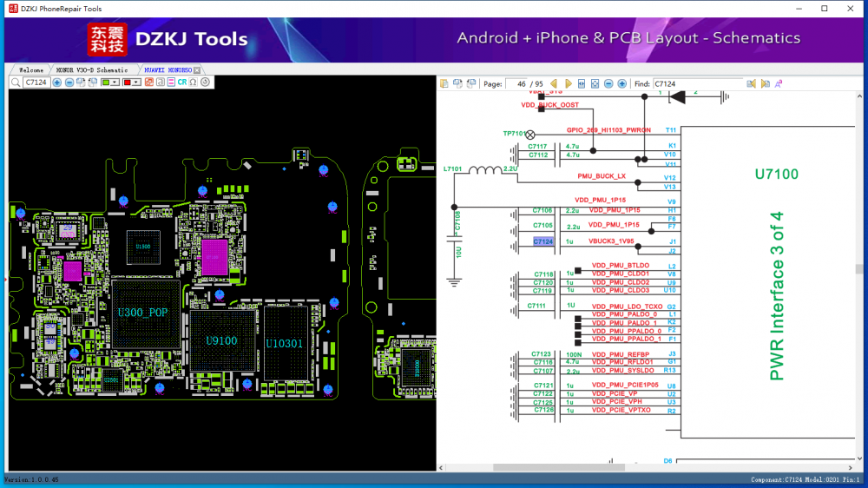Click the find next result icon
Viewport: 868px width, 488px height.
(x=766, y=83)
